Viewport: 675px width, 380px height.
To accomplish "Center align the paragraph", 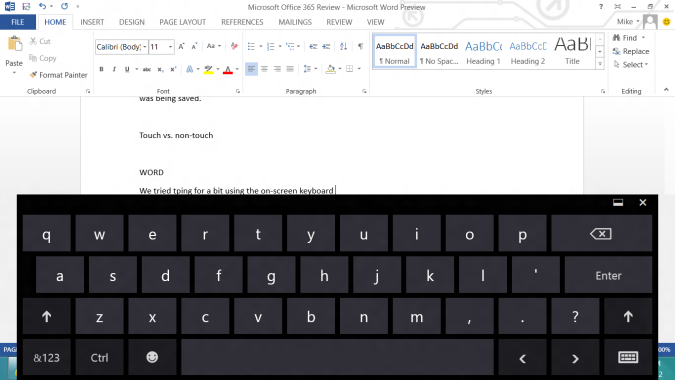I will pos(264,69).
